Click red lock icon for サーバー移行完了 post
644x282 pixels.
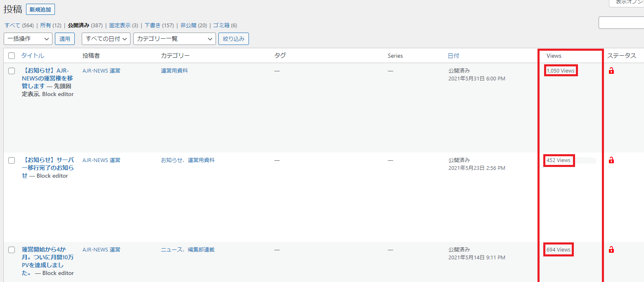click(611, 160)
